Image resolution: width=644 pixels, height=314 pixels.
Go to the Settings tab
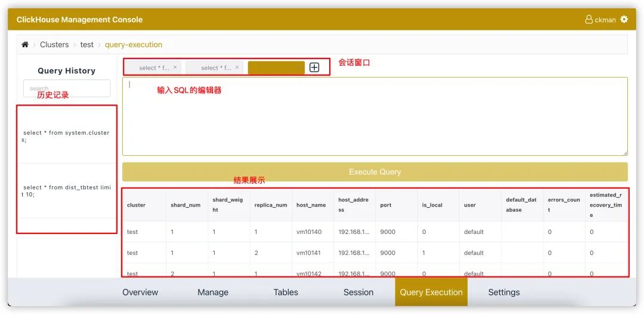504,293
